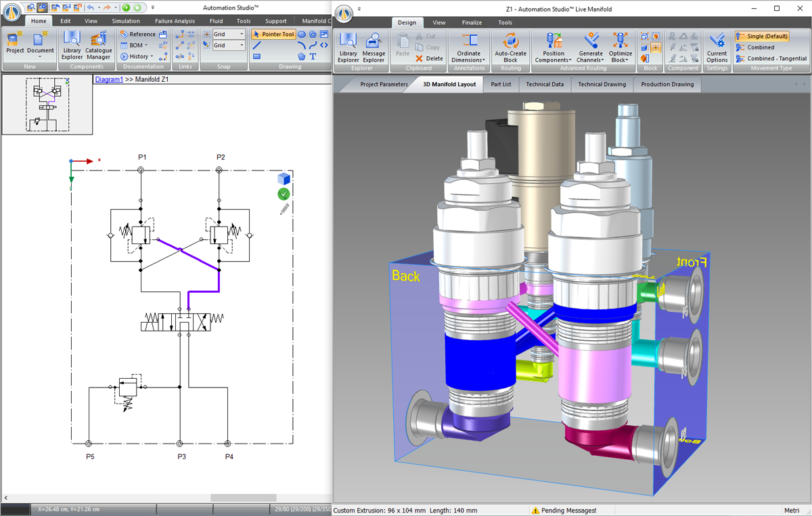
Task: Click the undo arrow in the quick access toolbar
Action: [90, 7]
